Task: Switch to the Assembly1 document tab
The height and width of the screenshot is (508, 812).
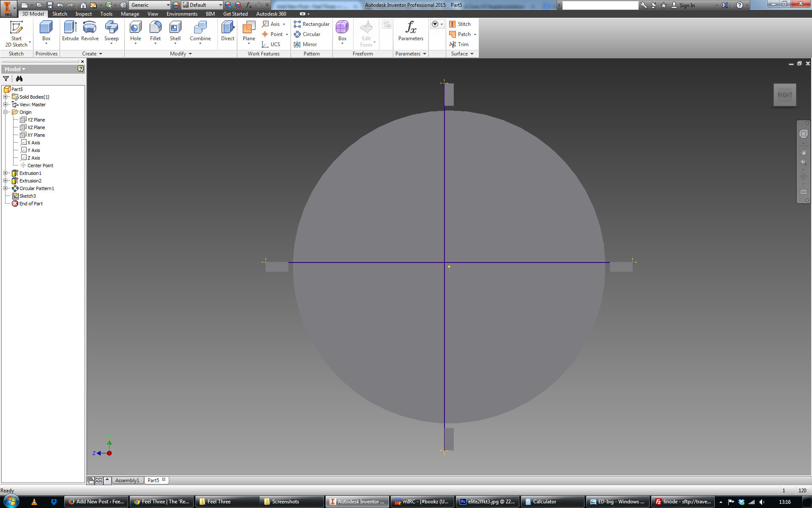Action: 127,480
